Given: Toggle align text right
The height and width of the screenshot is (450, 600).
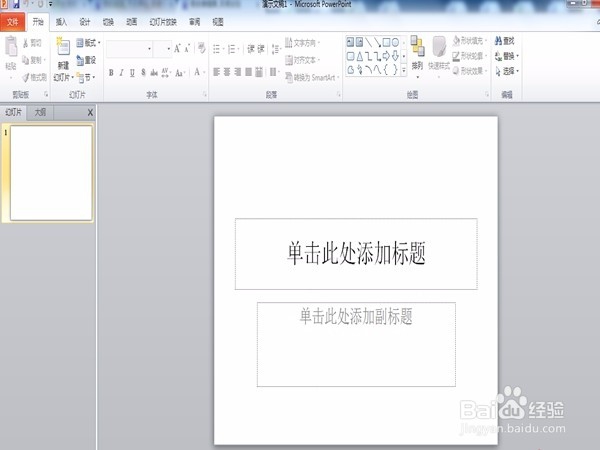Looking at the screenshot, I should point(238,72).
